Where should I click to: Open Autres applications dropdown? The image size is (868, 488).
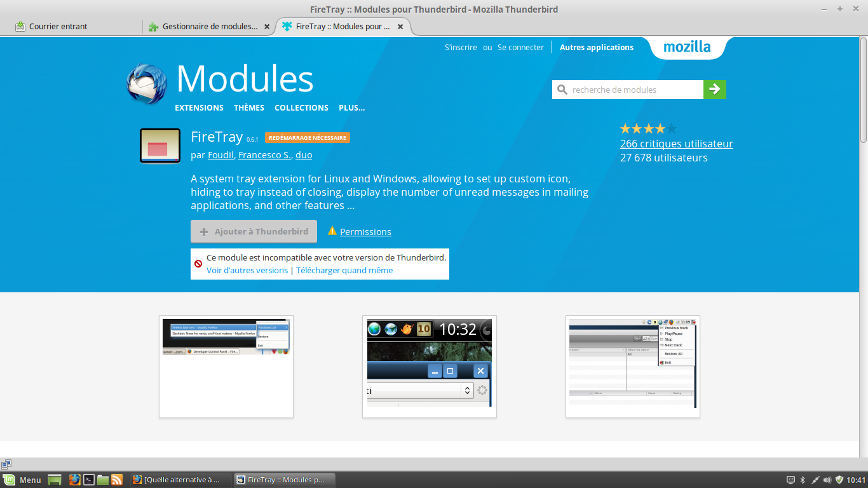tap(597, 48)
